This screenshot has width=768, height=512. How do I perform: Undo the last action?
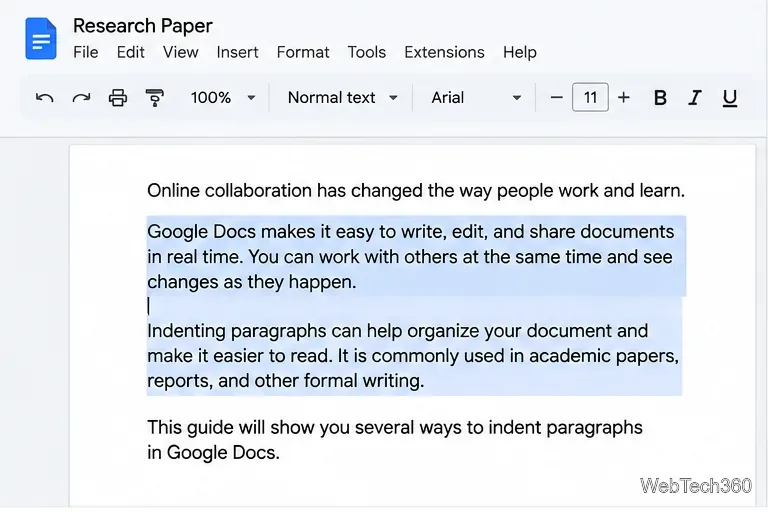pyautogui.click(x=45, y=98)
